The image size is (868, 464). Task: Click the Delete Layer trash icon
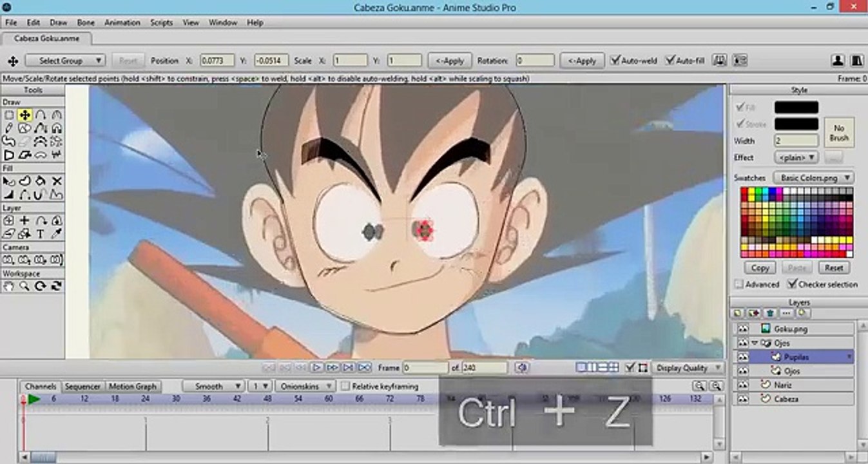point(769,313)
